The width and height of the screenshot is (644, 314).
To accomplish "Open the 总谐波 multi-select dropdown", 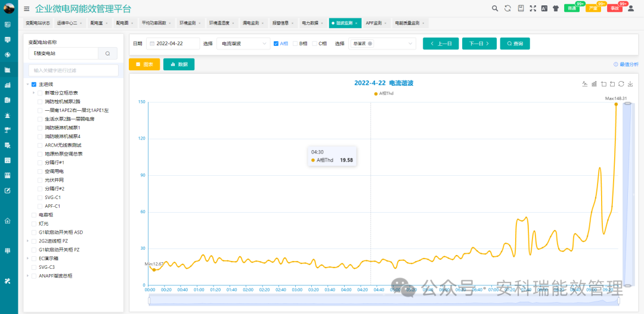I will [382, 43].
